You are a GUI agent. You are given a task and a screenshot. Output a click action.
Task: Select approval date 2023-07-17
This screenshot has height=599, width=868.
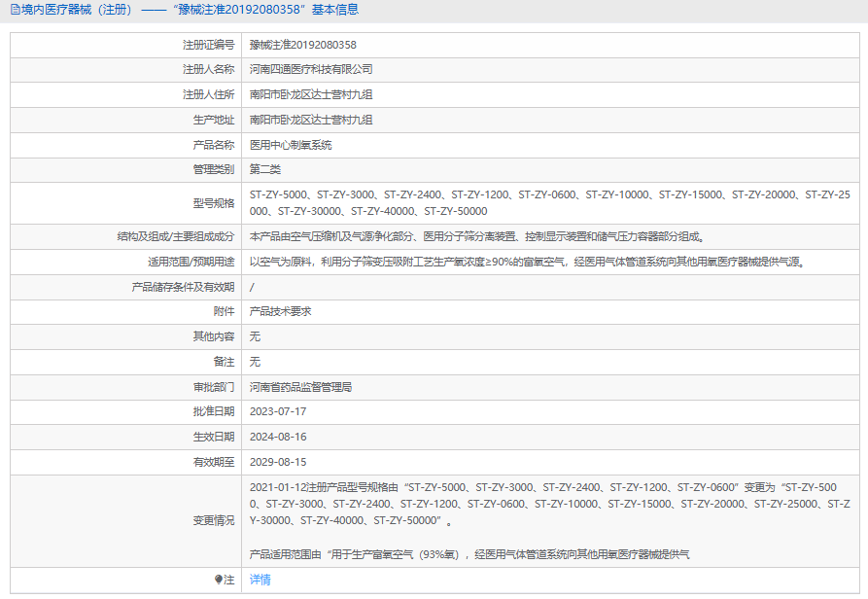(278, 411)
